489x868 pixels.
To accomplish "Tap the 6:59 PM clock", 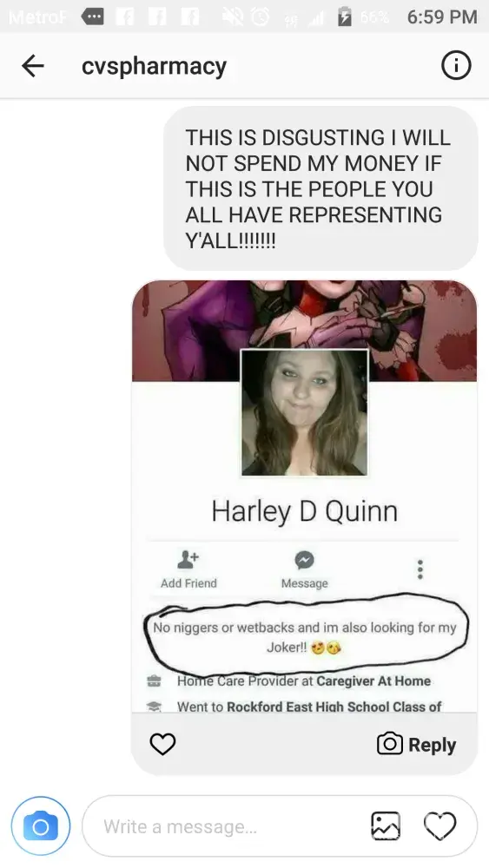I will [442, 17].
